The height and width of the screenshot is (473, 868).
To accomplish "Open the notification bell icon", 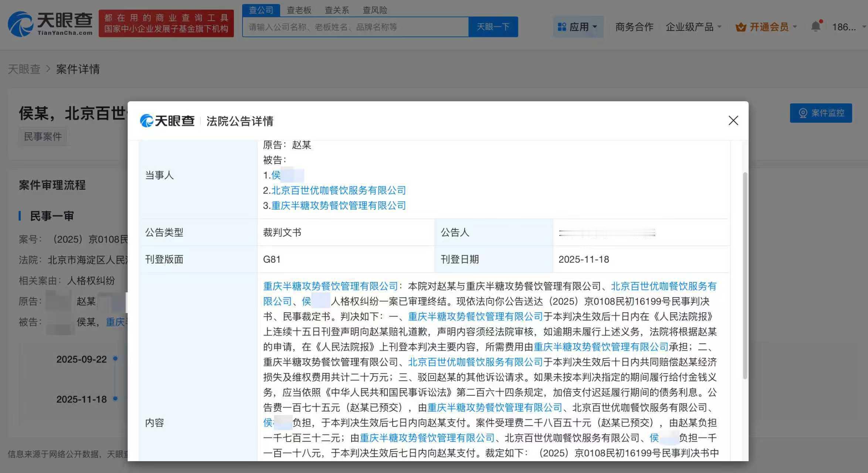I will tap(816, 25).
